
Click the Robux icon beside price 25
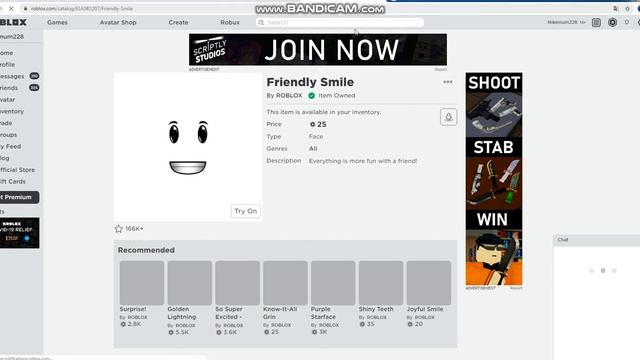coord(313,124)
